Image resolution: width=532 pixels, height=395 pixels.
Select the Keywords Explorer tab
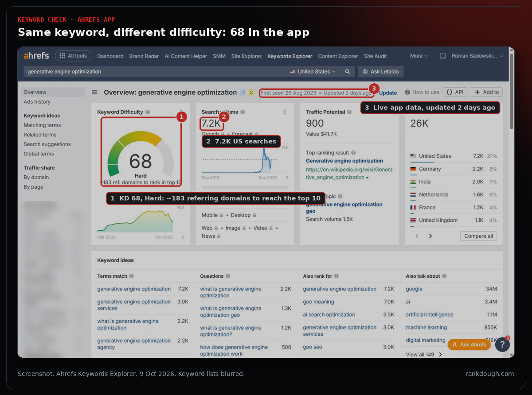pos(290,56)
